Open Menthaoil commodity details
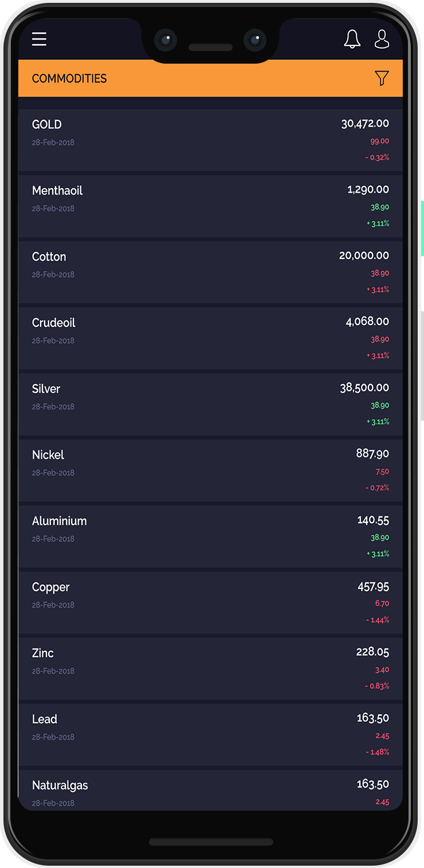Screen dimensions: 424x868 coord(210,206)
